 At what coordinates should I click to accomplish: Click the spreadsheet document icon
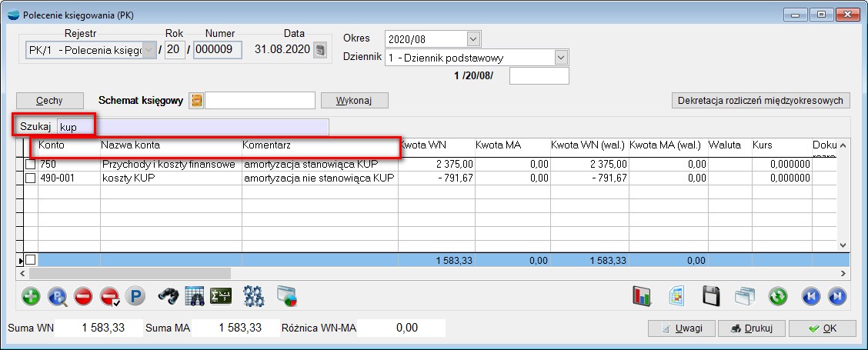click(x=676, y=296)
